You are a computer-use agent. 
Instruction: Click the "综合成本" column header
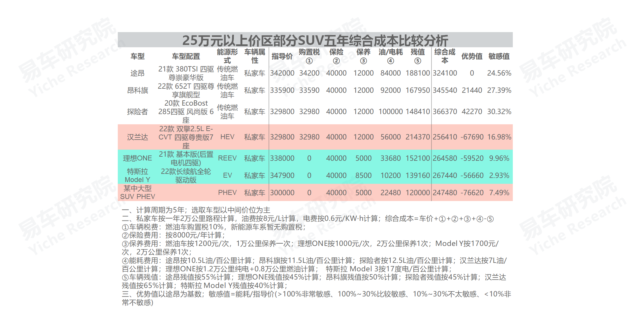pos(445,56)
